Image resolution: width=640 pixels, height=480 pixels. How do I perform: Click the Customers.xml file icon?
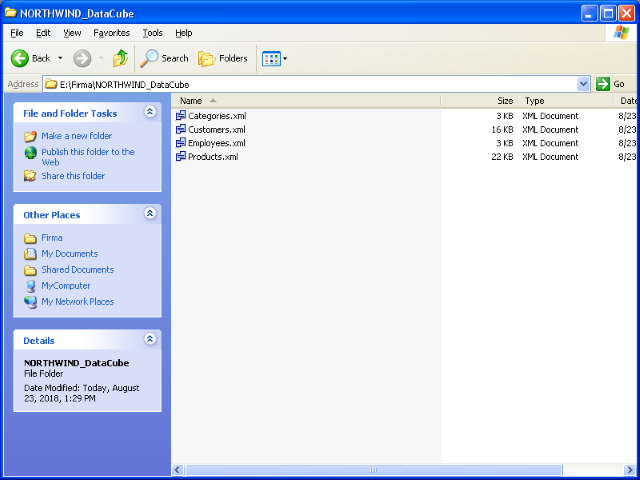pyautogui.click(x=181, y=130)
